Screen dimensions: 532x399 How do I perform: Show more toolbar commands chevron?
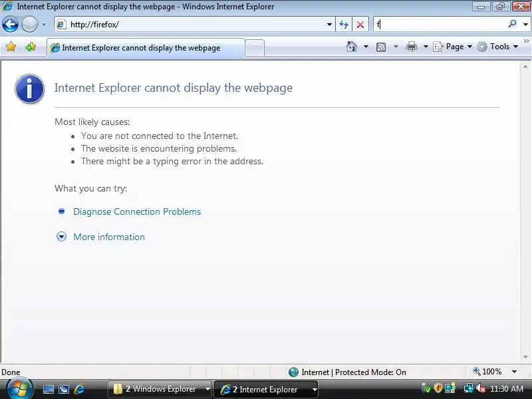coord(527,41)
